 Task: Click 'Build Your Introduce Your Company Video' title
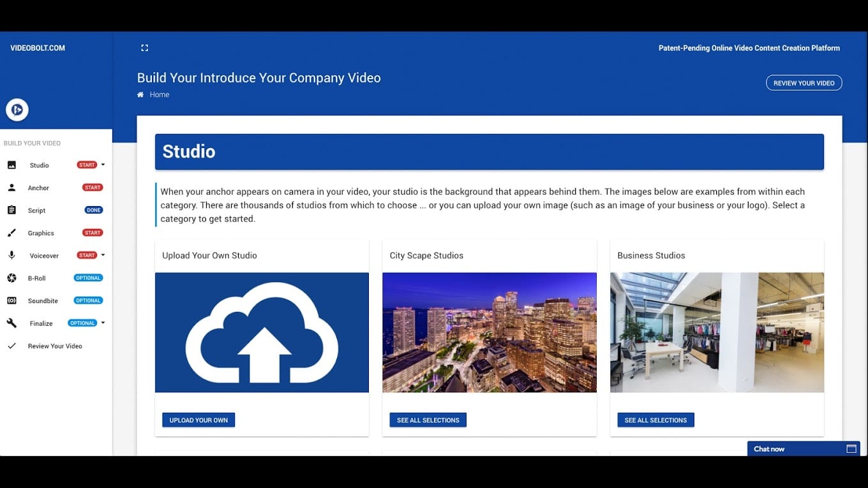click(259, 78)
